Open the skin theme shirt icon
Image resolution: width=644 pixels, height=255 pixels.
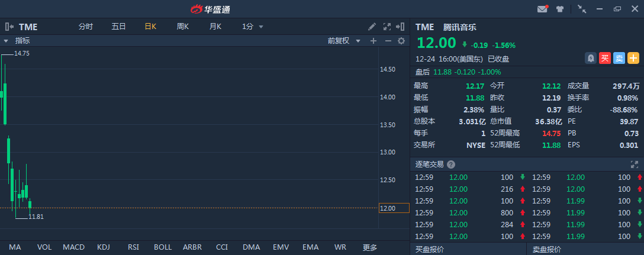click(x=559, y=9)
